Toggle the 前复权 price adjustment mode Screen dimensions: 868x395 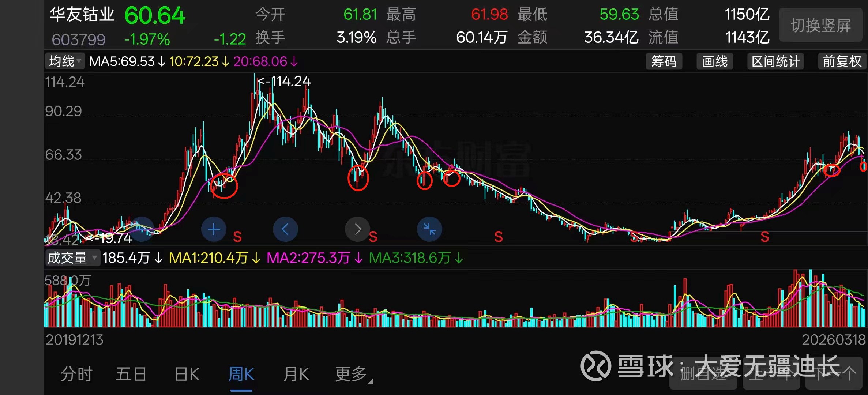pyautogui.click(x=842, y=61)
